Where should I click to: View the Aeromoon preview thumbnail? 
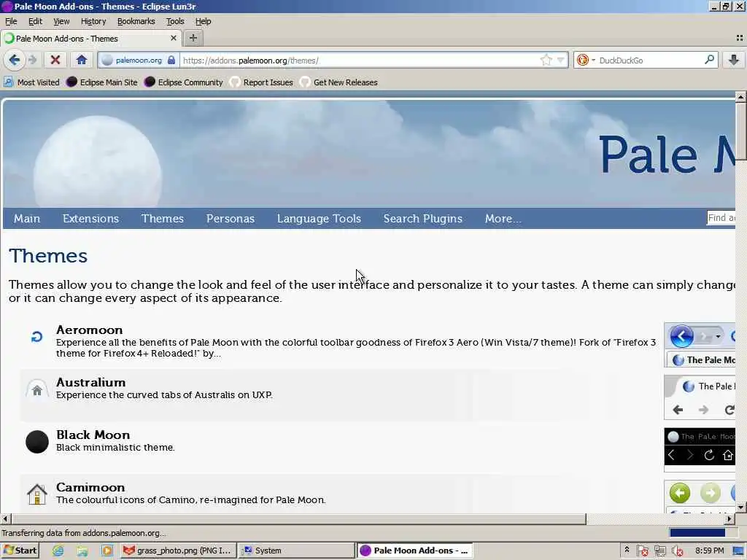[x=700, y=345]
